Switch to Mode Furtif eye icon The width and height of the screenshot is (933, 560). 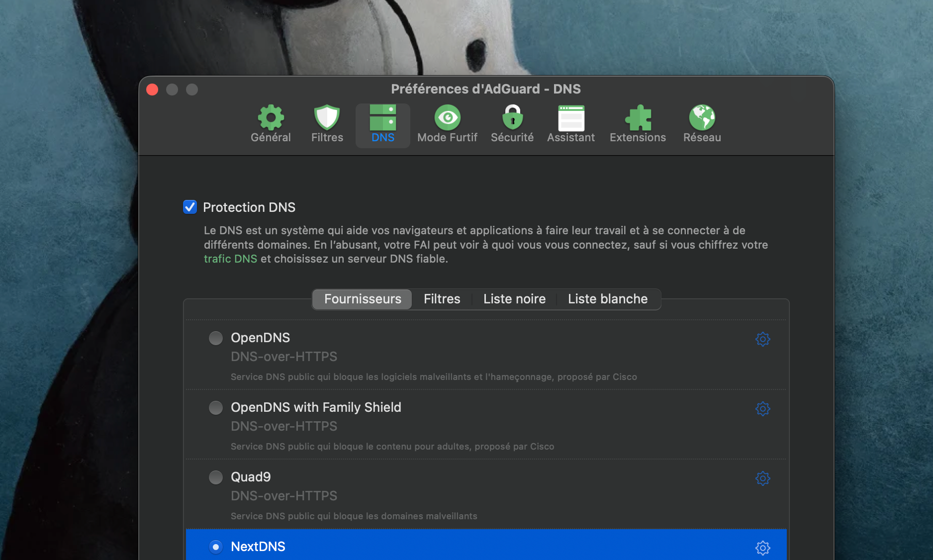[447, 124]
